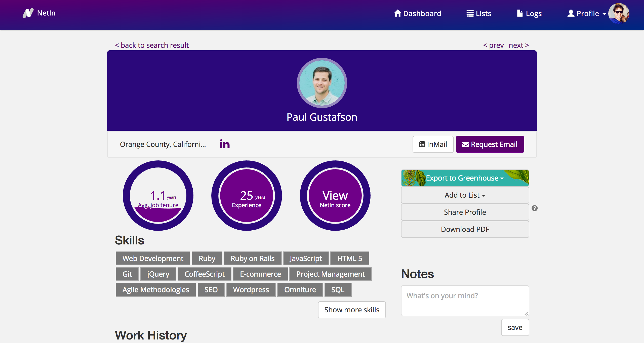Go back to search result
Screen dimensions: 644x343
(x=152, y=45)
